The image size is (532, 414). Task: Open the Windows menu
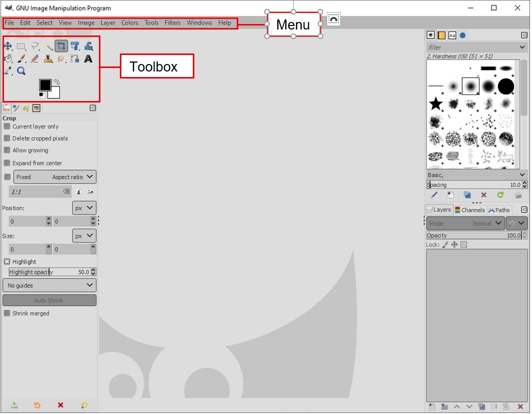pyautogui.click(x=199, y=23)
